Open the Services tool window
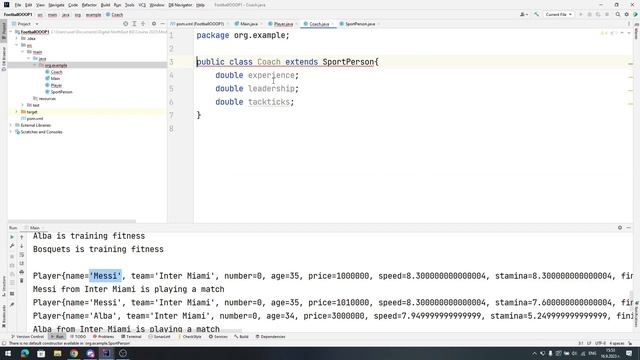Screen dimensions: 640x360 pyautogui.click(x=218, y=337)
